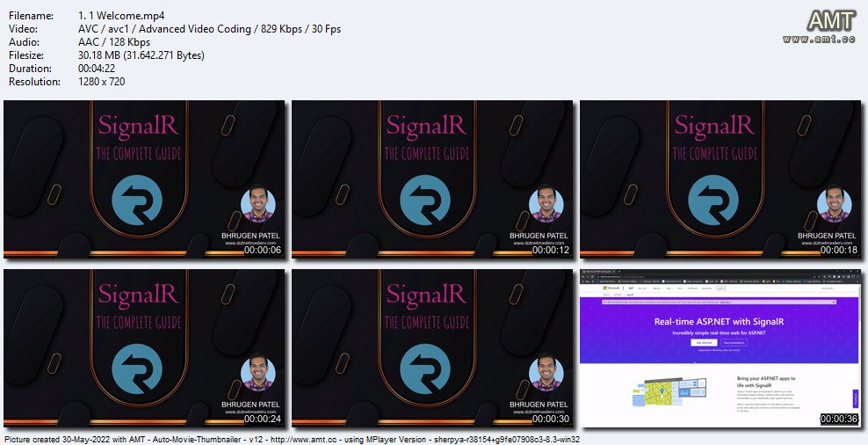868x445 pixels.
Task: Click the Documentation button in the 00:00:36 frame
Action: click(734, 342)
